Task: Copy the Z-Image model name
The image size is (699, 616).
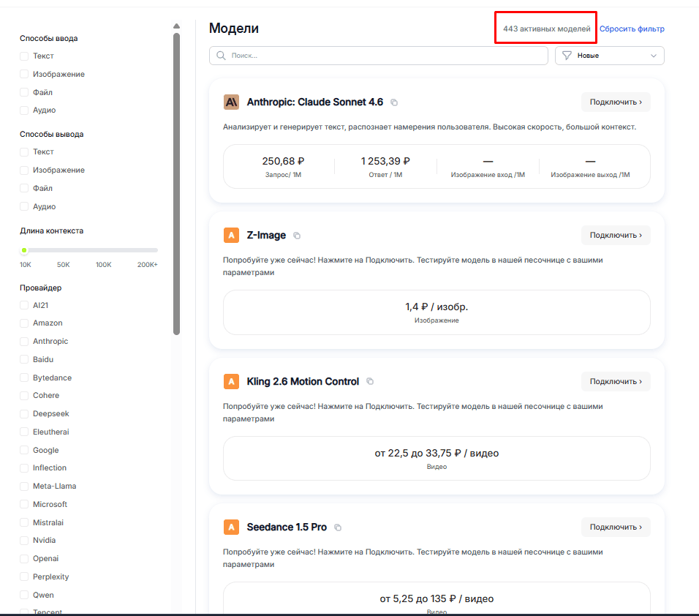Action: (297, 236)
